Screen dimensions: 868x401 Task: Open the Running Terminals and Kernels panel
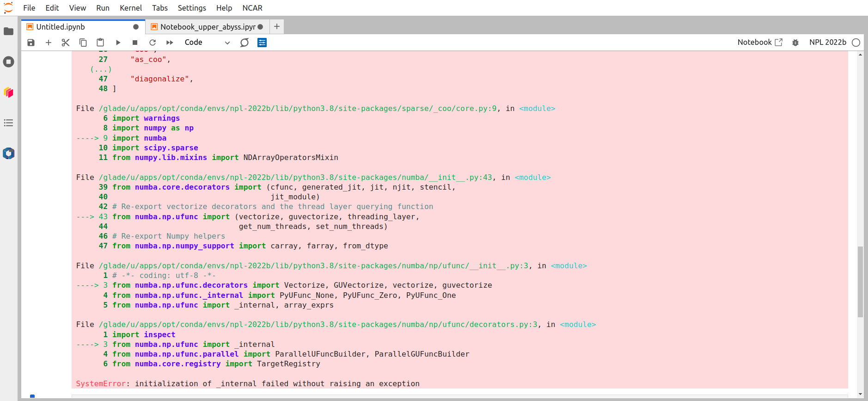coord(8,62)
